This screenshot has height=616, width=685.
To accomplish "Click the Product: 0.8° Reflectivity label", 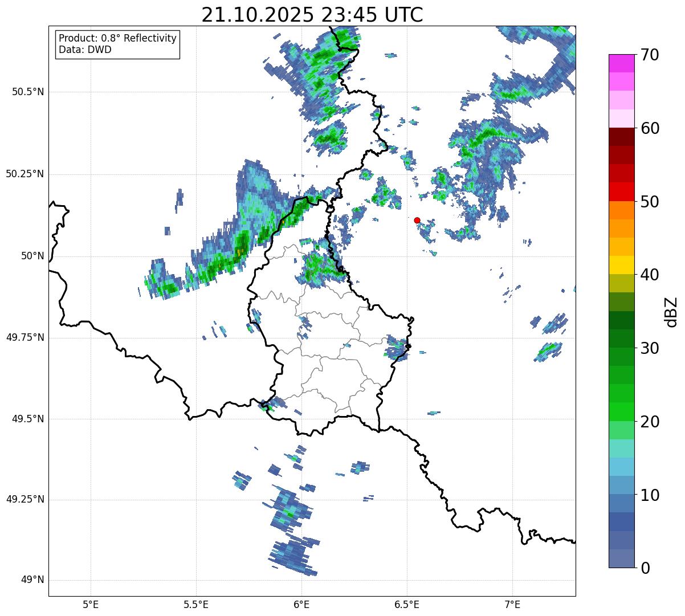I will 118,38.
